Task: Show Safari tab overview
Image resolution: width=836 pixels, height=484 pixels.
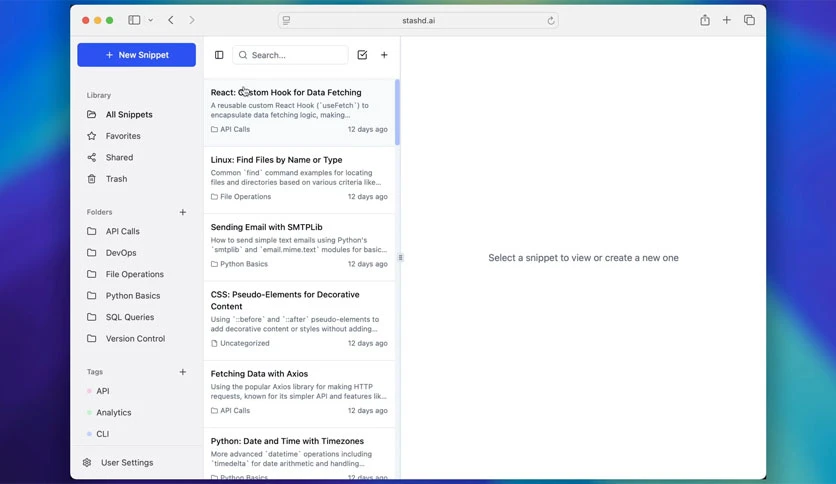Action: 749,20
